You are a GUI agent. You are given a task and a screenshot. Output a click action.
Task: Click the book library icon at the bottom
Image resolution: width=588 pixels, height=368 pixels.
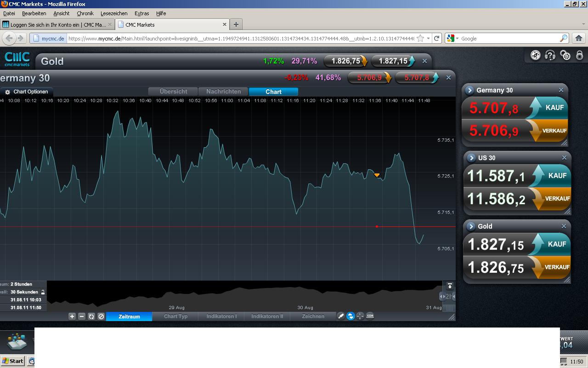click(17, 341)
